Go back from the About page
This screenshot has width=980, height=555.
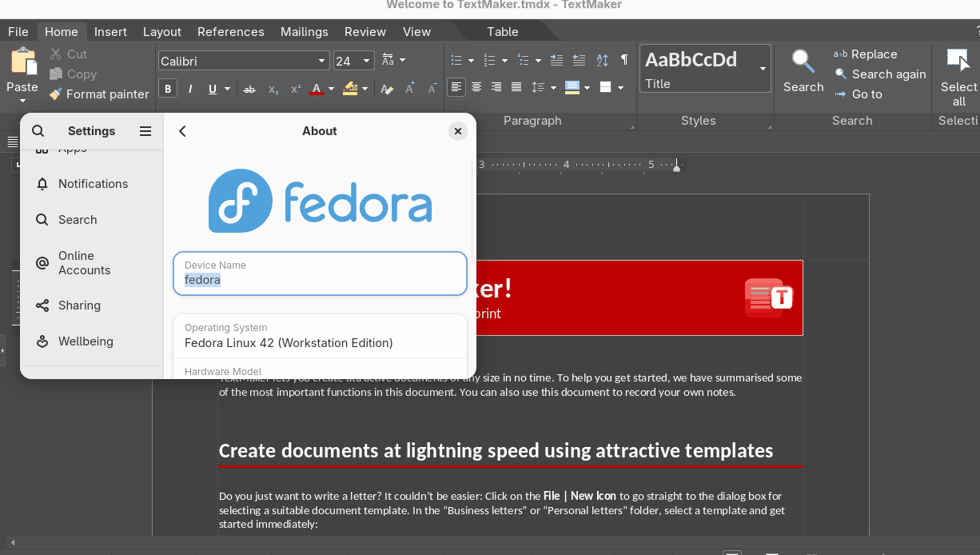182,131
